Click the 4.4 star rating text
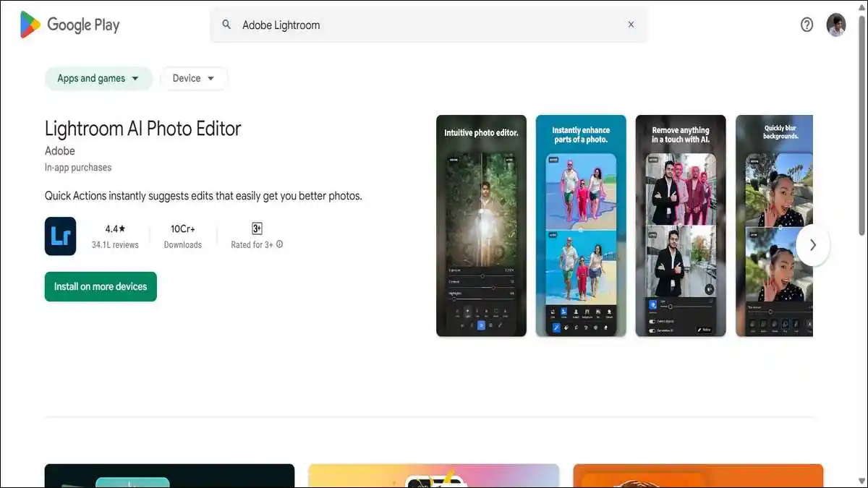The image size is (868, 488). 115,228
